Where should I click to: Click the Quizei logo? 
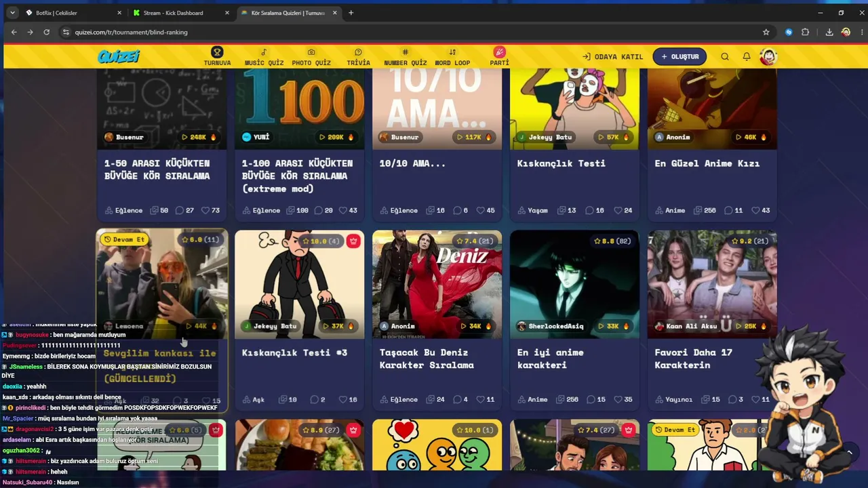click(119, 57)
